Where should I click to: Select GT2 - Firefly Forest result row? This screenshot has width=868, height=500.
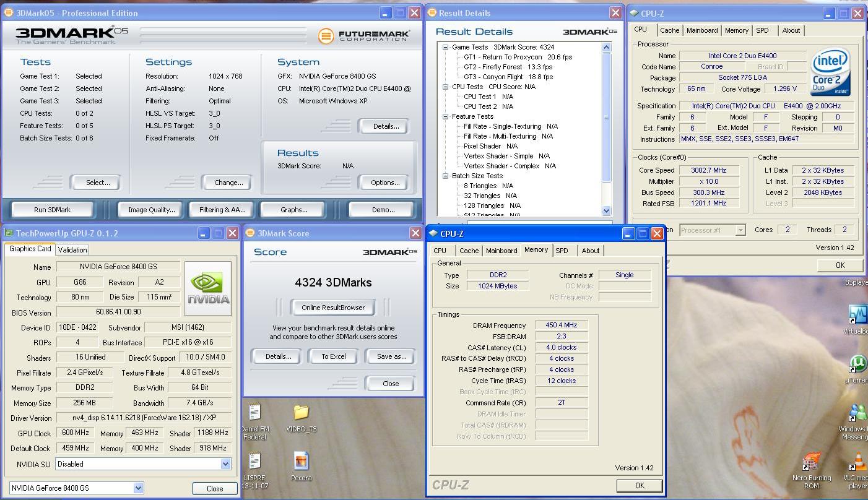pyautogui.click(x=508, y=67)
